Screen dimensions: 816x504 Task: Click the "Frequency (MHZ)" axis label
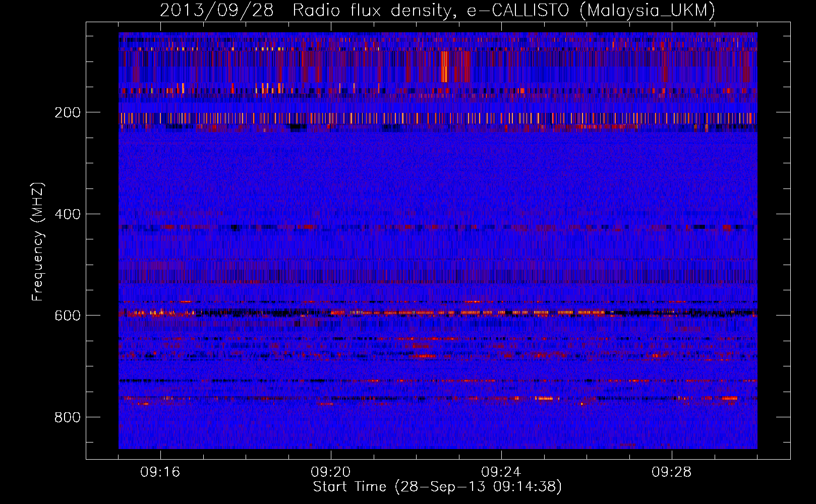(x=38, y=242)
